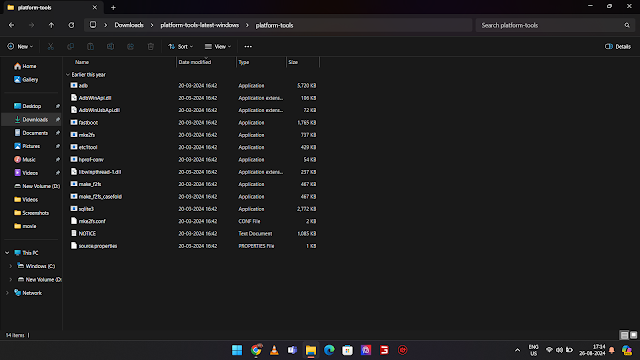Image resolution: width=640 pixels, height=360 pixels.
Task: Click the Copy toolbar icon
Action: pyautogui.click(x=70, y=47)
